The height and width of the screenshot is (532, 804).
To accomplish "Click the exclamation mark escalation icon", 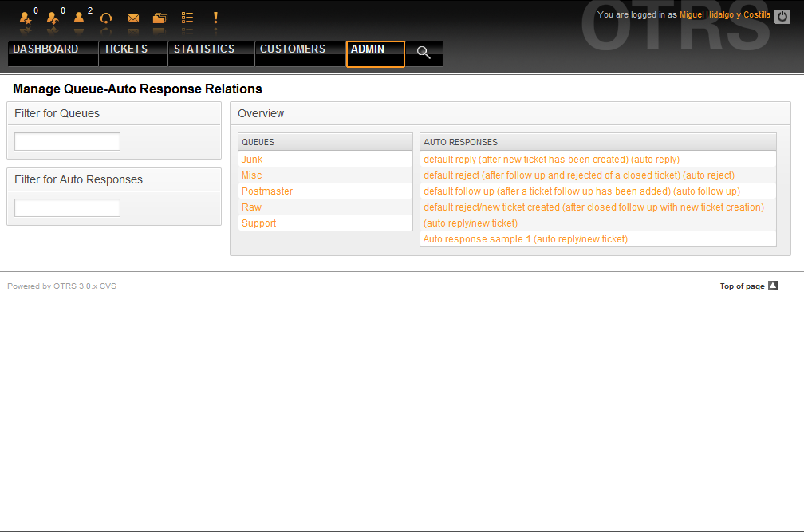I will [215, 18].
